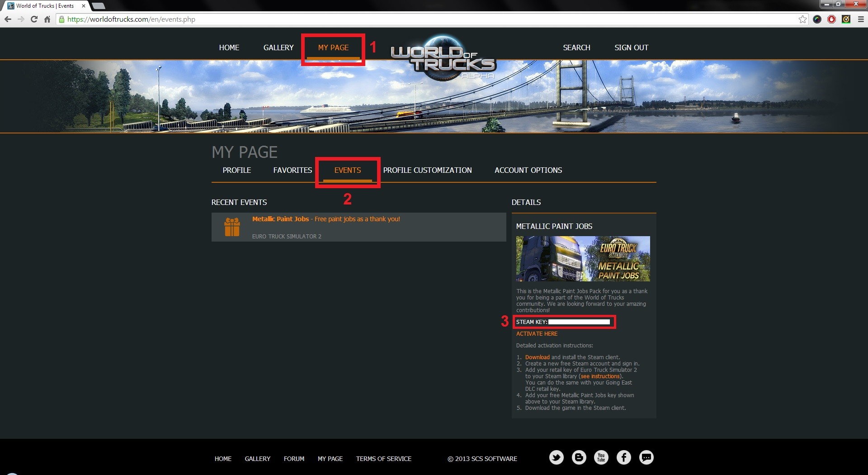Open GALLERY in top navigation
The height and width of the screenshot is (475, 868).
[278, 47]
